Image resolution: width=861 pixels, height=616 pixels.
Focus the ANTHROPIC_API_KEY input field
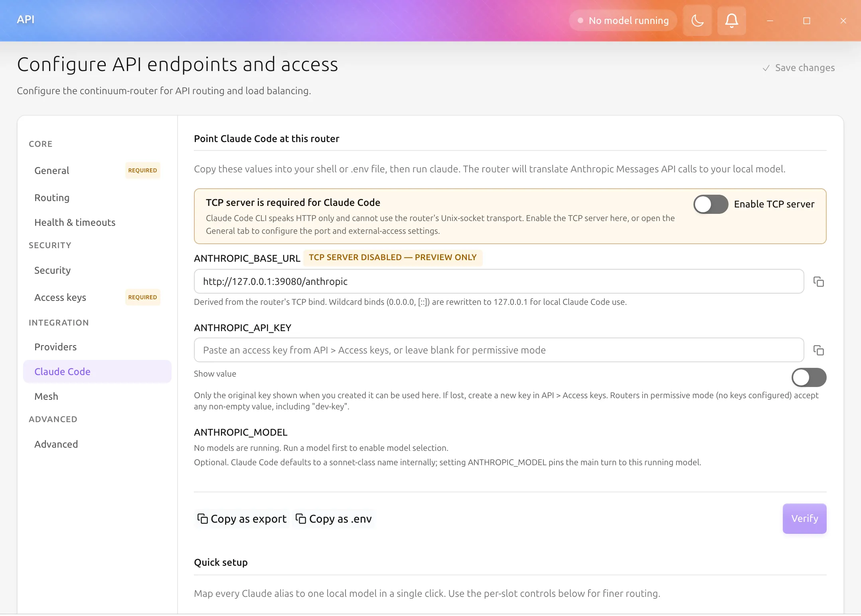pyautogui.click(x=499, y=350)
